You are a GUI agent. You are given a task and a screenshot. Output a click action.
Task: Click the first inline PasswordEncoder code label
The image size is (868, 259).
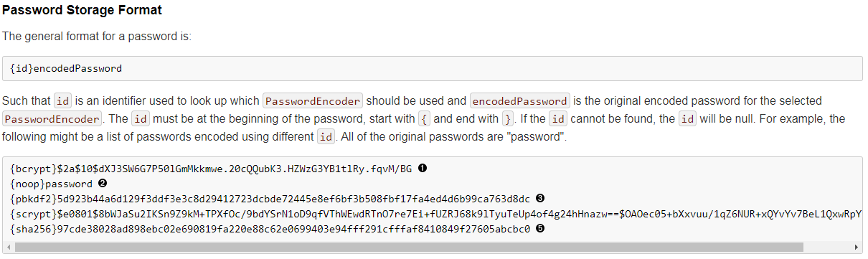[x=313, y=101]
